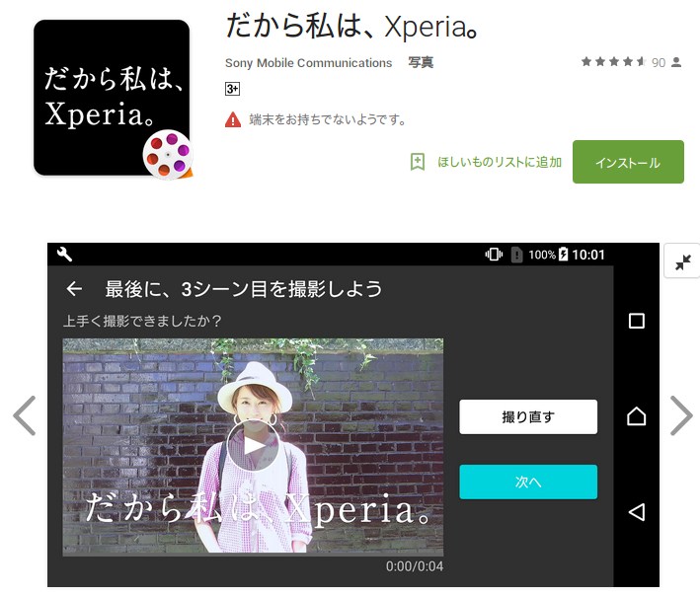
Task: Show the next screenshot
Action: (x=681, y=415)
